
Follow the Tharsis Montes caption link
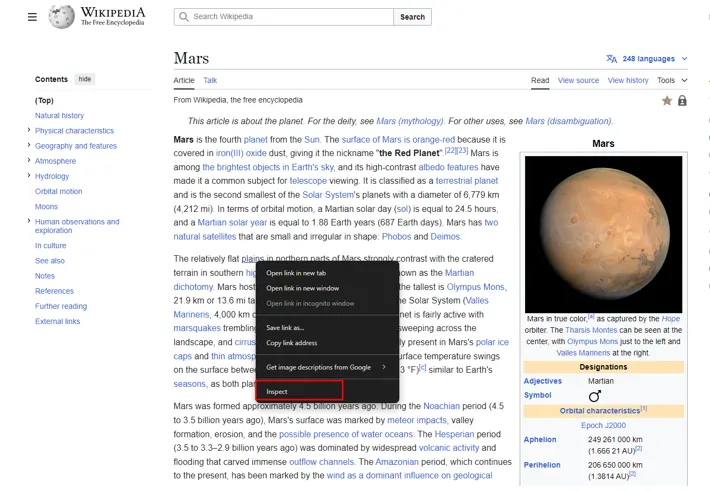click(591, 330)
